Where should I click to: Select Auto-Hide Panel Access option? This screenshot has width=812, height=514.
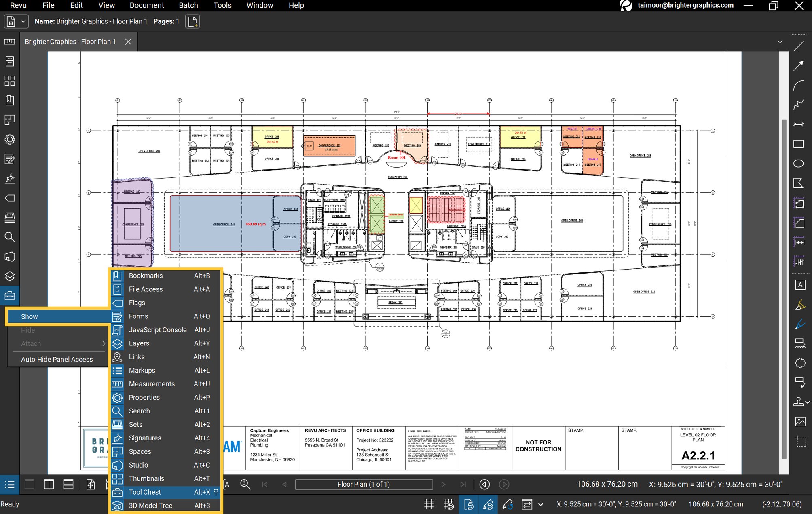(57, 359)
